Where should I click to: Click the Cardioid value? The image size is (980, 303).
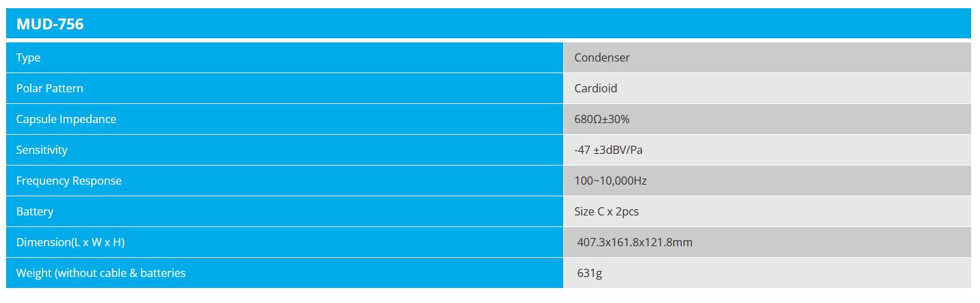click(595, 89)
